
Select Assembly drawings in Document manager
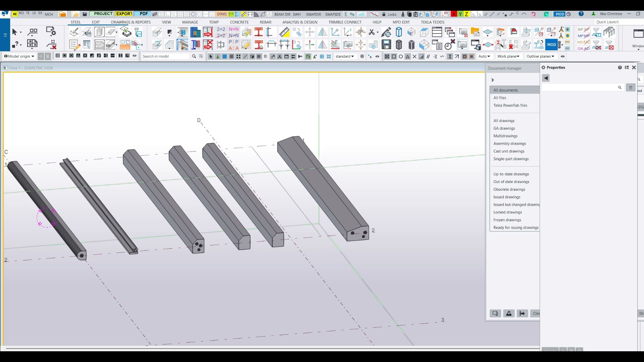tap(509, 143)
